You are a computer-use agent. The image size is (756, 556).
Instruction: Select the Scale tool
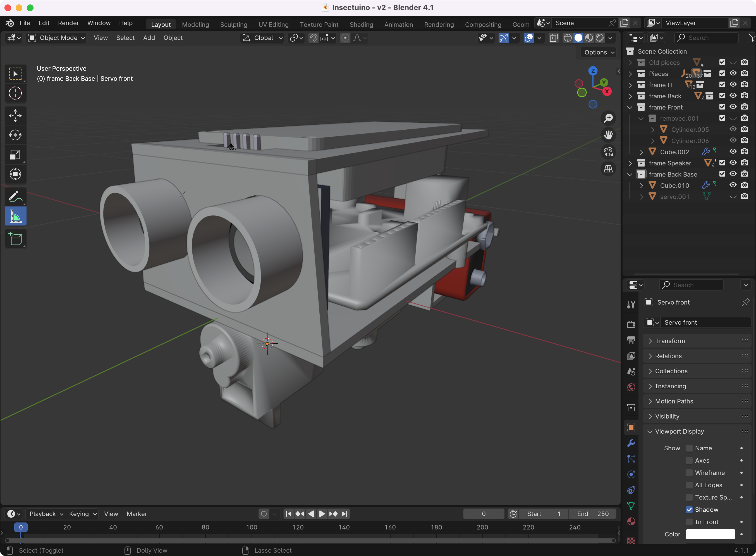15,155
